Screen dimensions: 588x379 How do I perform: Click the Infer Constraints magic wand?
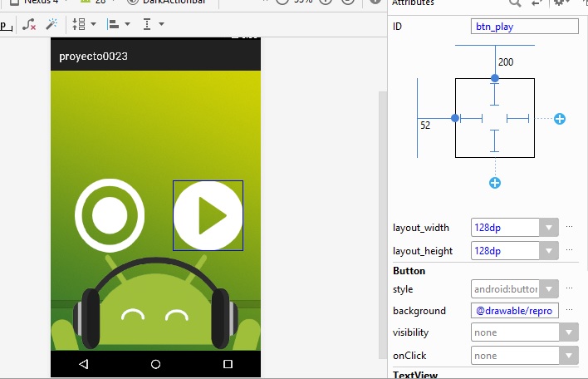point(51,24)
